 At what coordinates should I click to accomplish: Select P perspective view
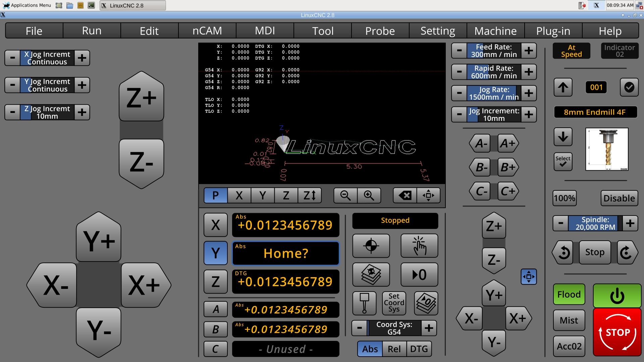point(216,195)
